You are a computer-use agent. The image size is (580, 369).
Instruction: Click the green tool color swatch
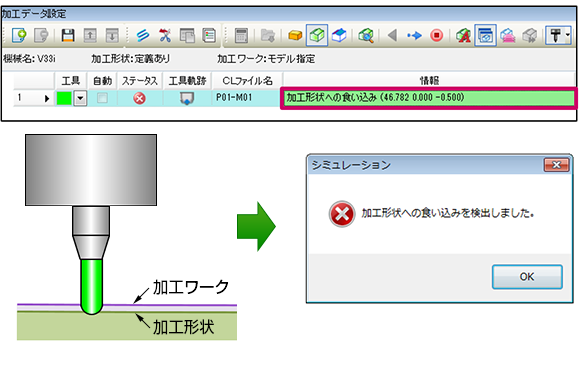64,98
